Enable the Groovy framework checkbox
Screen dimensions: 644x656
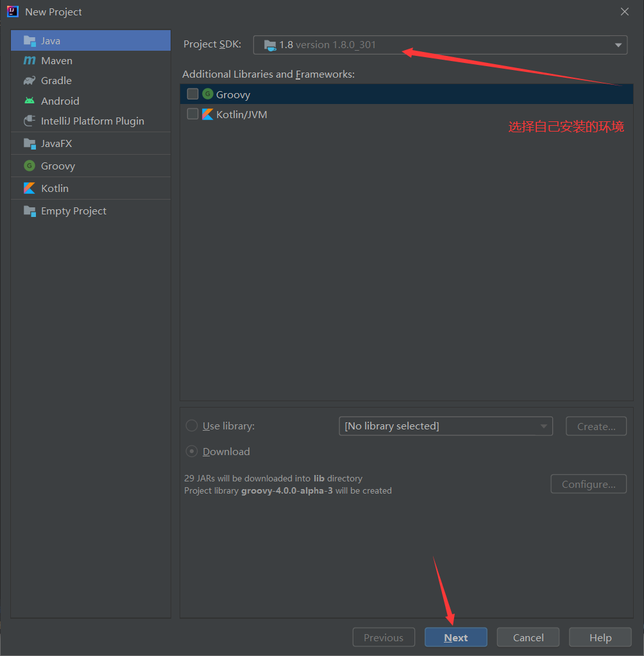pos(192,94)
